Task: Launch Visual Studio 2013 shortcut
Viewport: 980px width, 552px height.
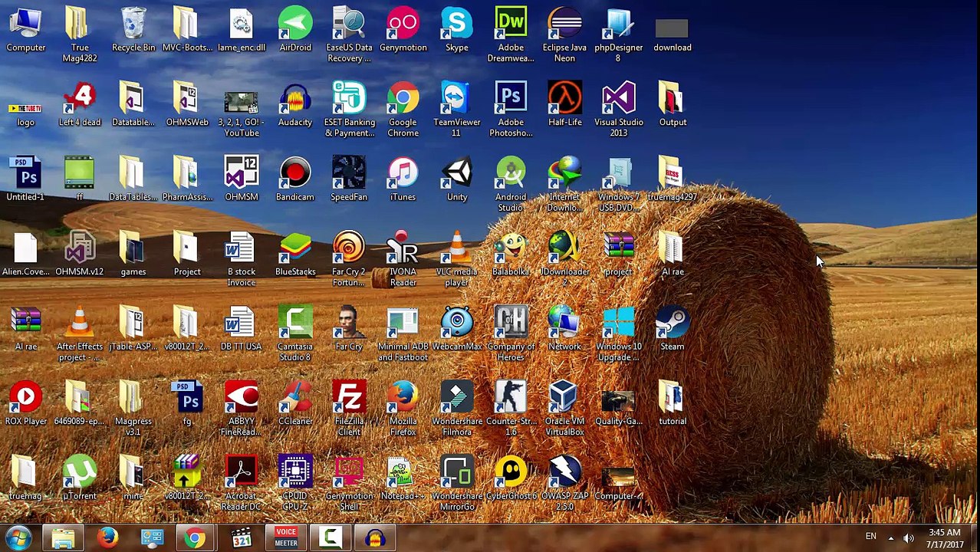Action: tap(619, 110)
